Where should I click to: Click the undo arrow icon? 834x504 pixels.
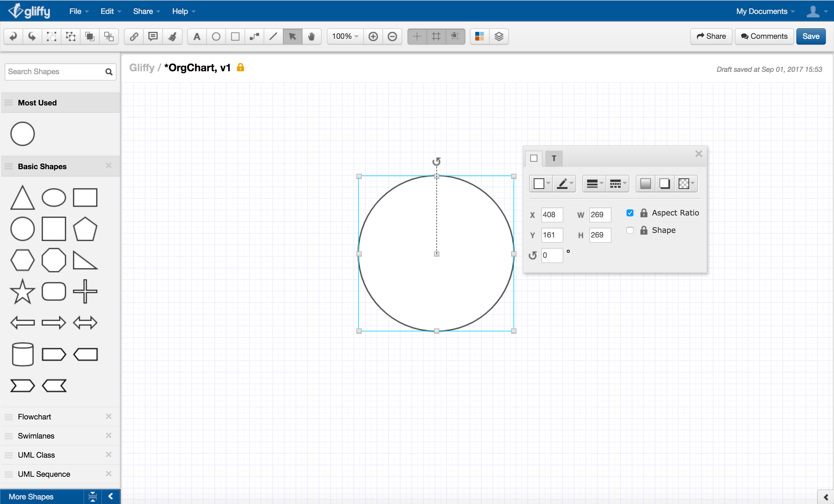[x=13, y=36]
